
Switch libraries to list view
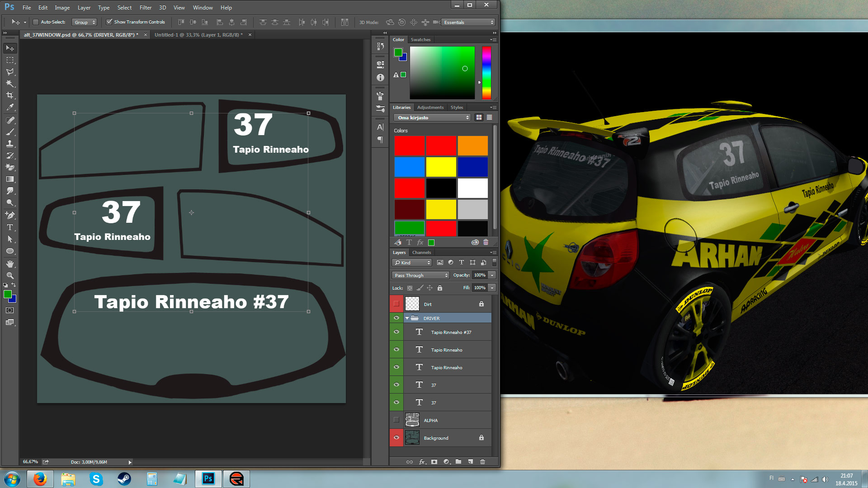pos(489,117)
